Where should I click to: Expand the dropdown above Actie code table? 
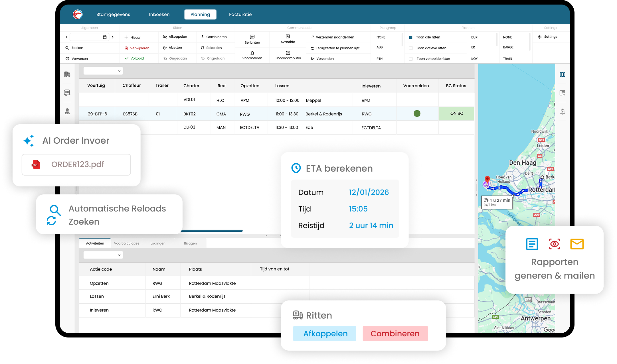(103, 255)
